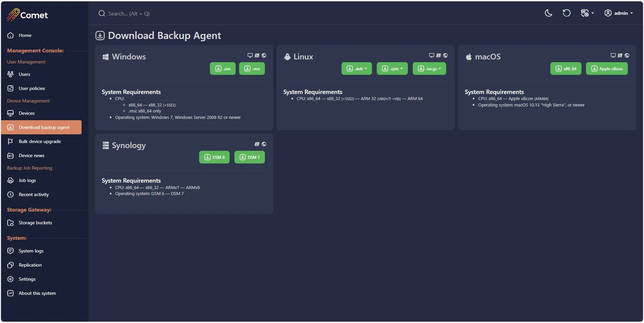Click the download icon beside the page title

[x=100, y=36]
